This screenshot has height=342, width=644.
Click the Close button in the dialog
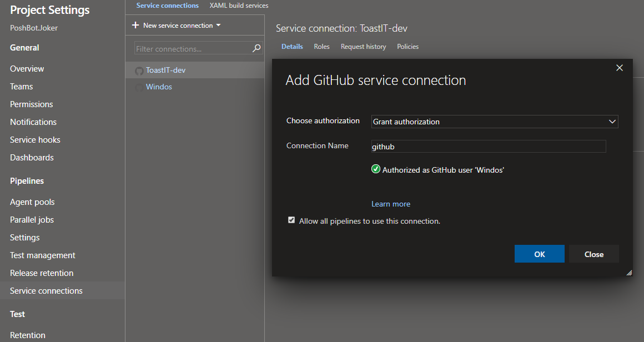click(594, 254)
